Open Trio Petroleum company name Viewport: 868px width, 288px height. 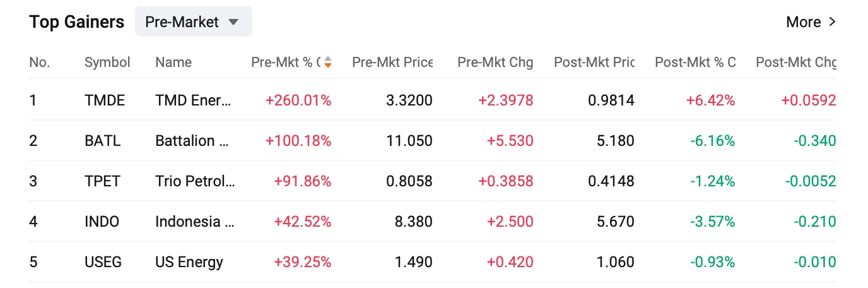pos(195,181)
